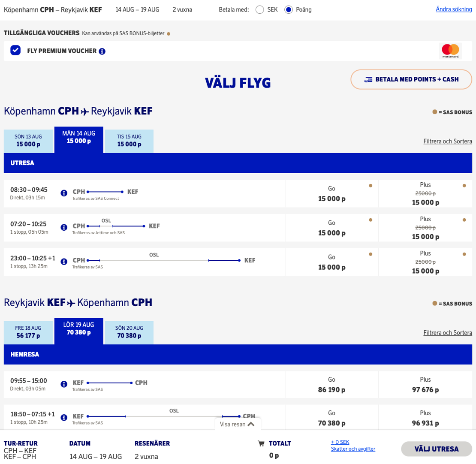The width and height of the screenshot is (476, 464).
Task: Open outbound Filtrera och Sortera options
Action: [x=447, y=141]
